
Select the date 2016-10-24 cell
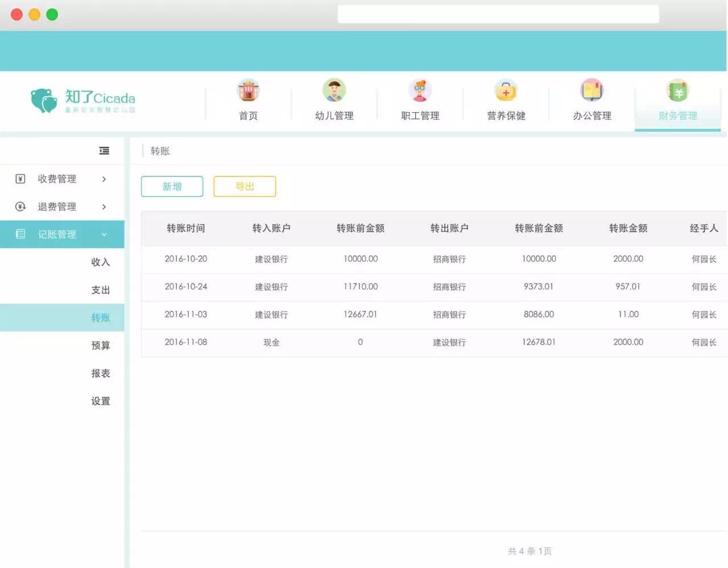pos(186,287)
